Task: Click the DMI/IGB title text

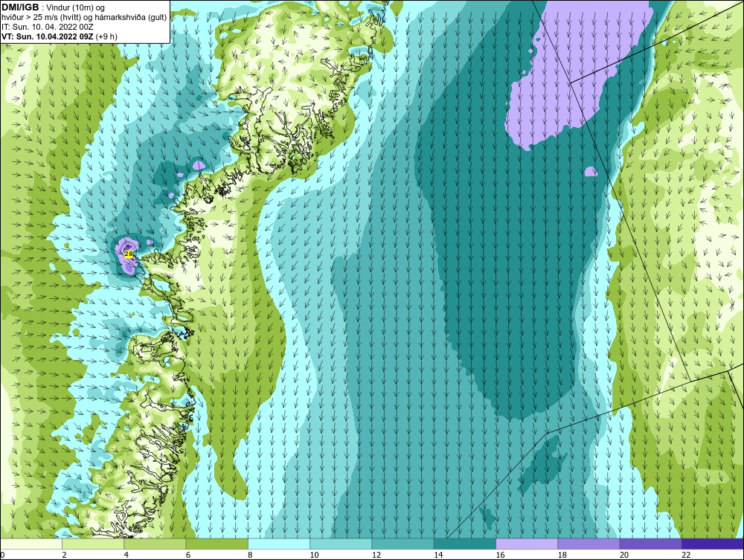Action: coord(20,7)
